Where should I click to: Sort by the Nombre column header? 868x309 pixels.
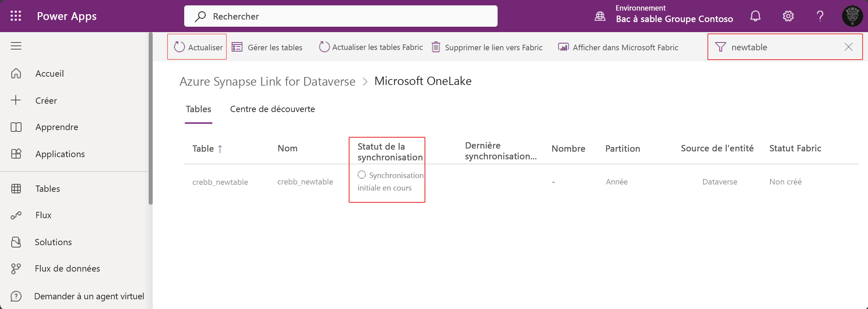(x=568, y=149)
